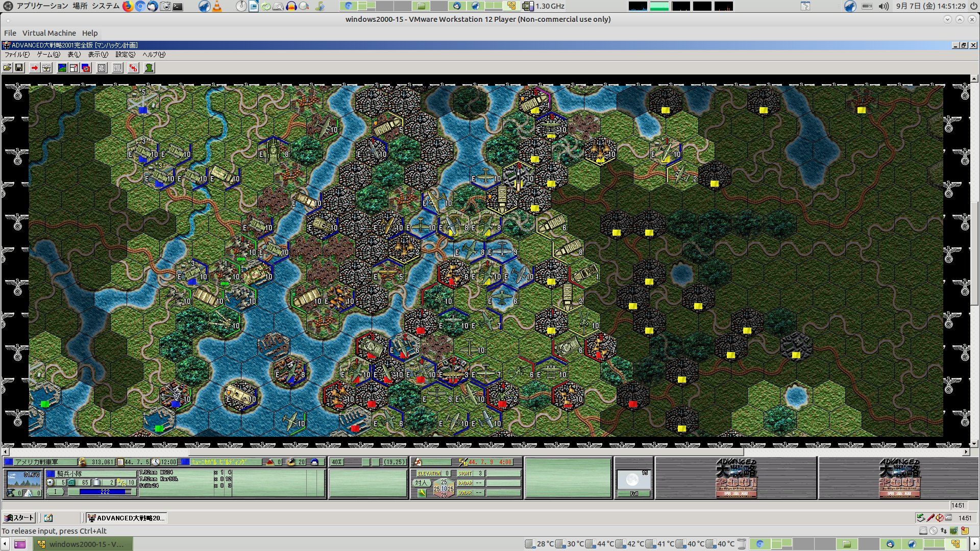
Task: Click the grey ALL toolbar icon
Action: (x=117, y=68)
